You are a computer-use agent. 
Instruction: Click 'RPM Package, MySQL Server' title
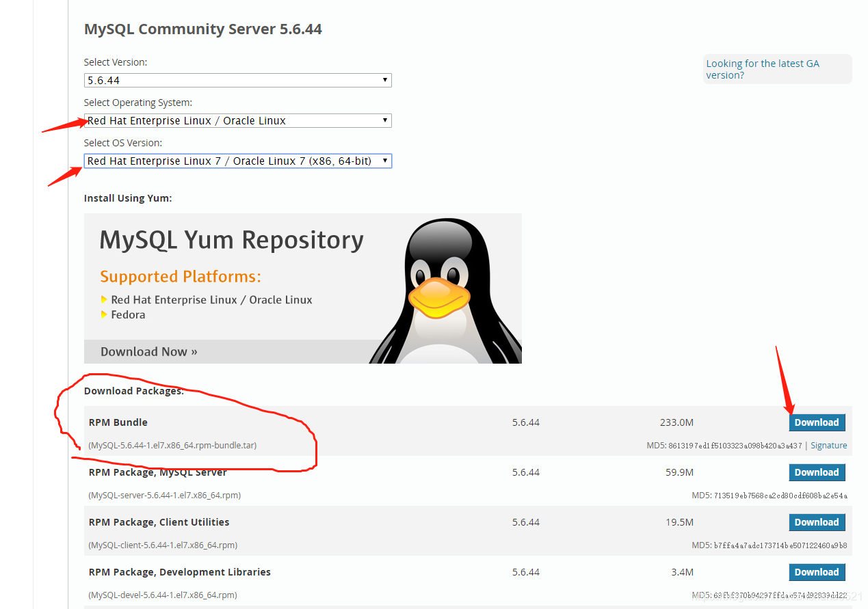point(158,472)
